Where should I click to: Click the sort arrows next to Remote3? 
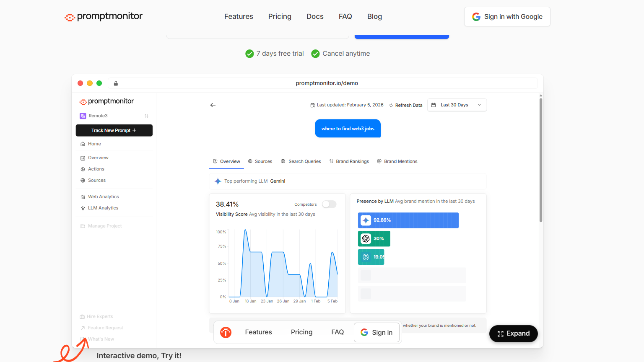tap(146, 116)
